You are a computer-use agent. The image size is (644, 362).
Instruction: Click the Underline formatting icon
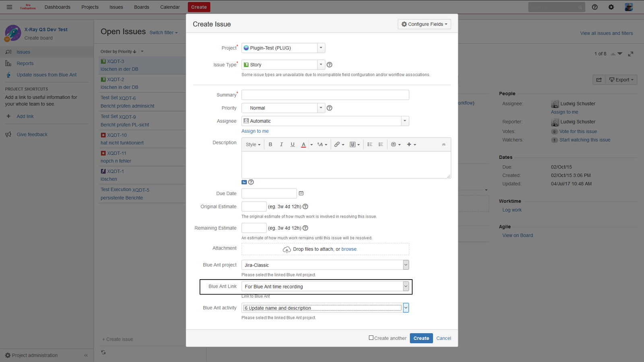click(x=293, y=144)
